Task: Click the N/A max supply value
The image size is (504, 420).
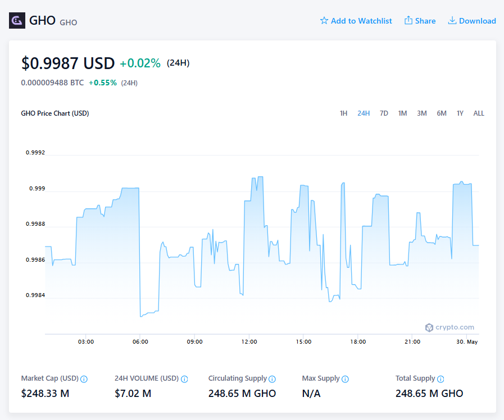Action: click(x=311, y=394)
